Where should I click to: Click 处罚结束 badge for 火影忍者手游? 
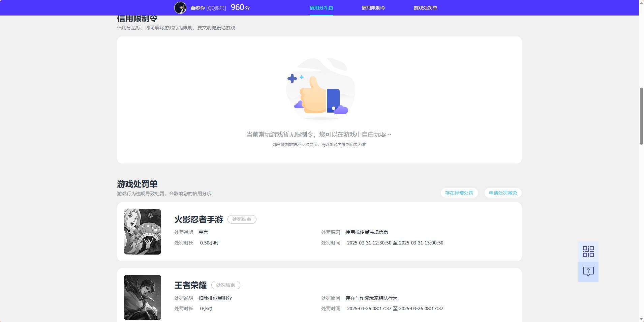pos(242,219)
